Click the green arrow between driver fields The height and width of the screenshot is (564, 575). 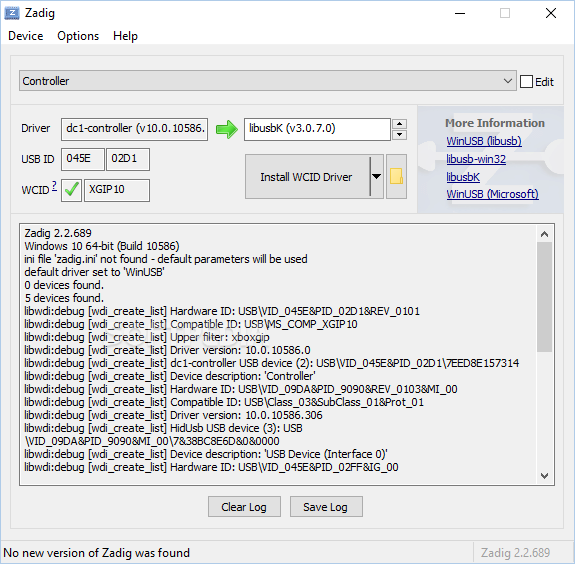[x=227, y=129]
